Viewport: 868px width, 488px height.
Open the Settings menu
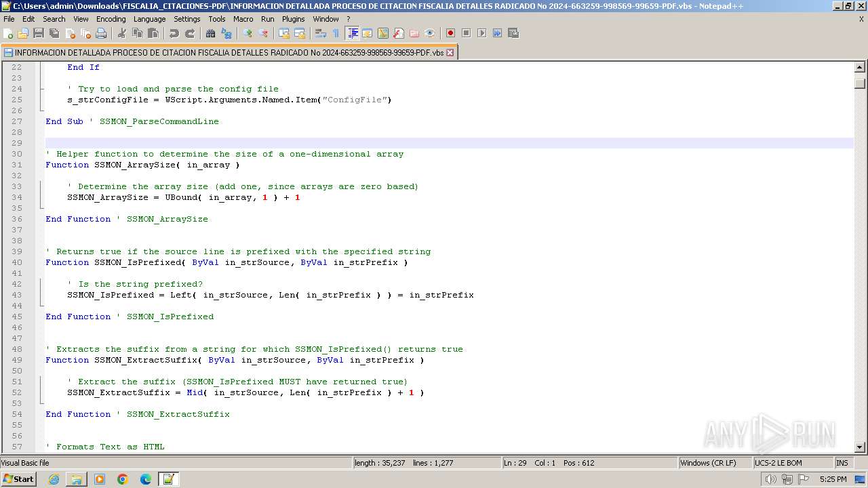187,19
